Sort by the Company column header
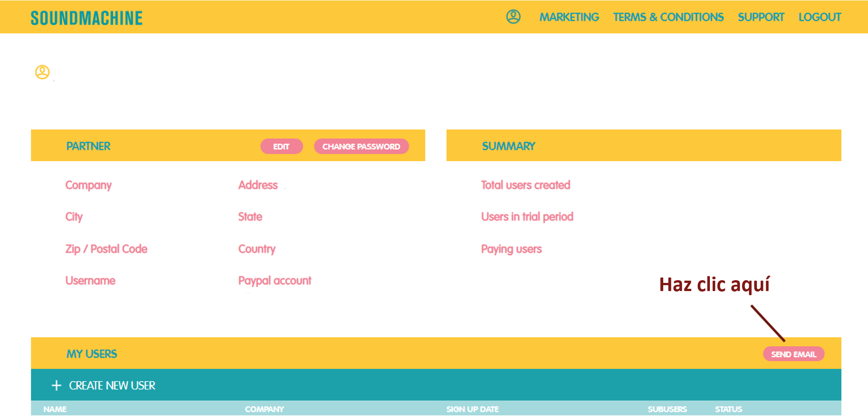This screenshot has height=416, width=868. click(x=265, y=409)
